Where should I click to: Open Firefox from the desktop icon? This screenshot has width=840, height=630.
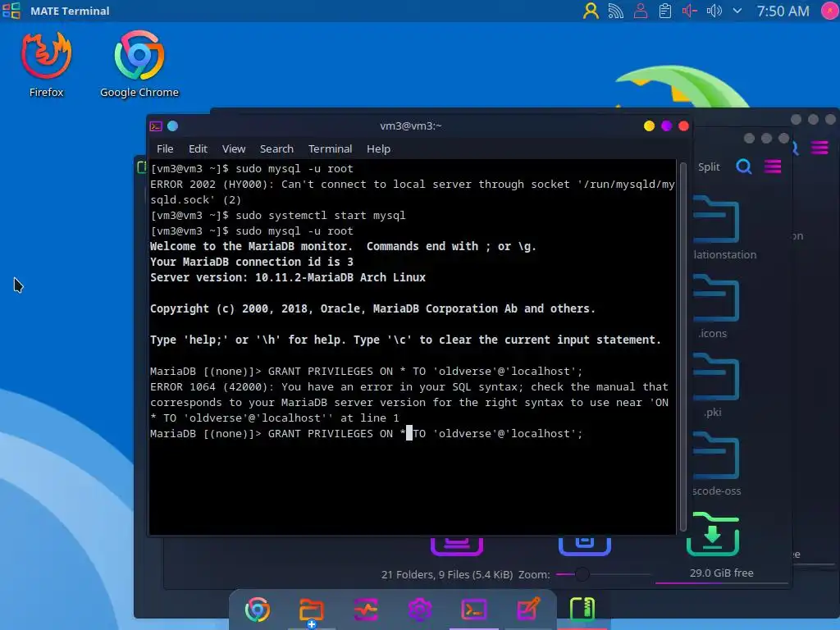(46, 64)
